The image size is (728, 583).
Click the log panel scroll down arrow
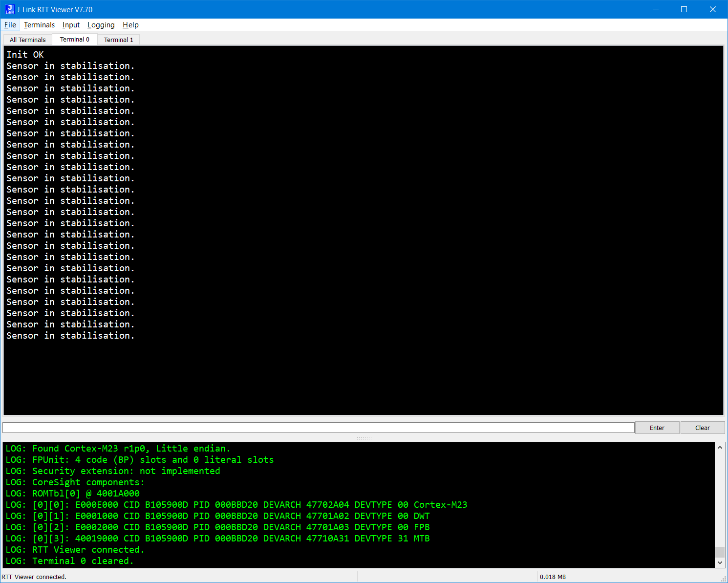click(720, 563)
